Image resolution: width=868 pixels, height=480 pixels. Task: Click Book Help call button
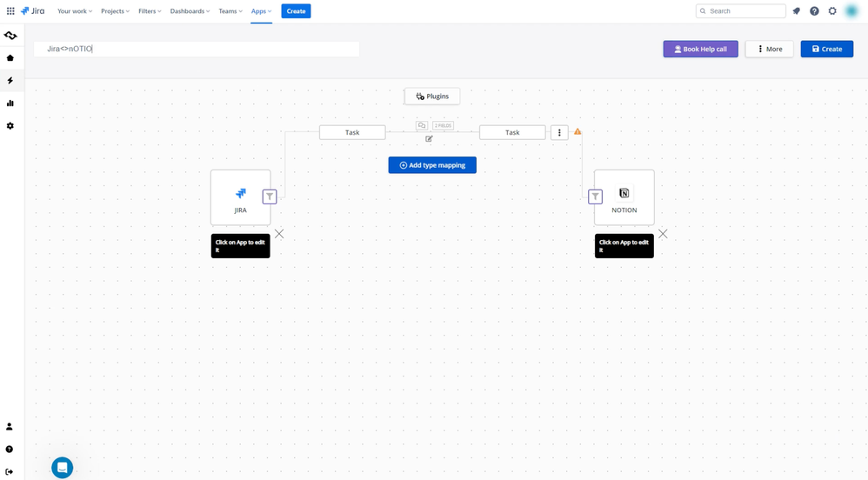(x=701, y=50)
